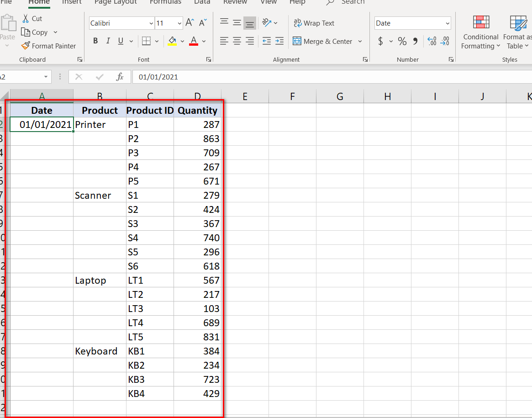Screen dimensions: 532x418
Task: Apply center horizontal alignment
Action: pyautogui.click(x=237, y=41)
